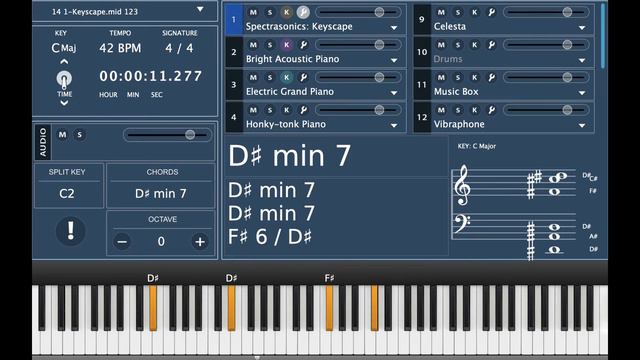Click the down chevron below TIME knob
This screenshot has width=640, height=360.
[64, 103]
